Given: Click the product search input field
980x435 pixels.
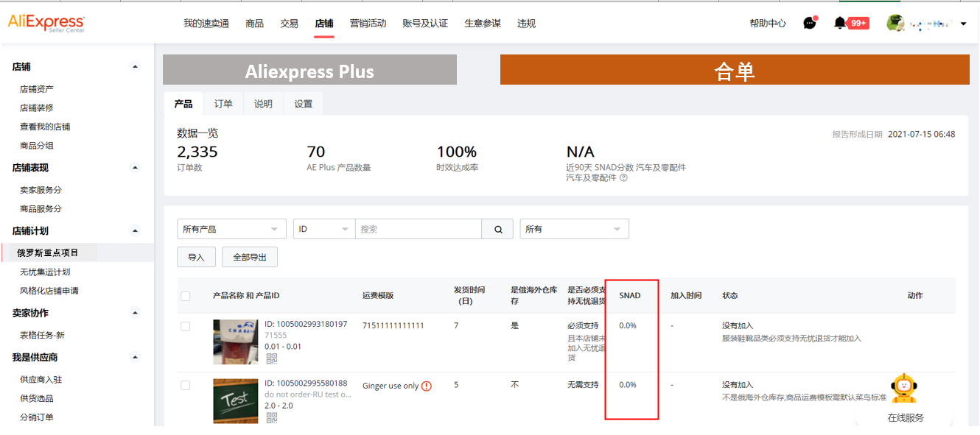Looking at the screenshot, I should coord(419,230).
